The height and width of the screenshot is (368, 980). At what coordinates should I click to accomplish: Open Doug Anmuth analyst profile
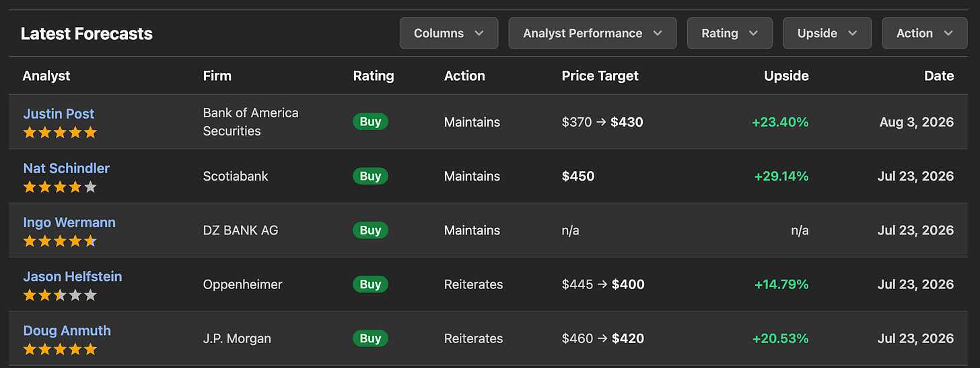click(x=67, y=330)
